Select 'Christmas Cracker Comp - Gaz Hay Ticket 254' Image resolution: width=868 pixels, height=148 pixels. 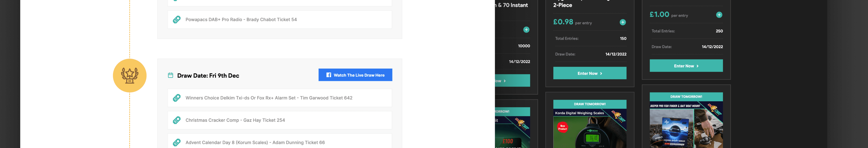(x=235, y=120)
